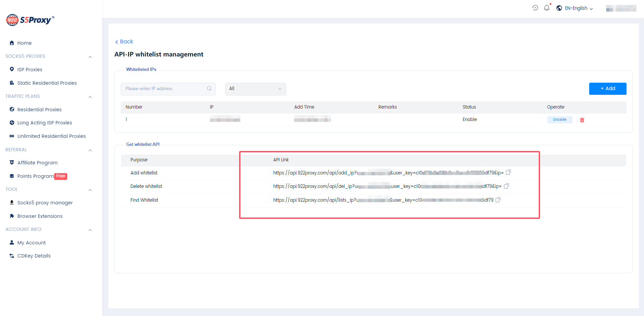The height and width of the screenshot is (316, 644).
Task: Click the 922 S5Proxy logo
Action: pyautogui.click(x=30, y=20)
